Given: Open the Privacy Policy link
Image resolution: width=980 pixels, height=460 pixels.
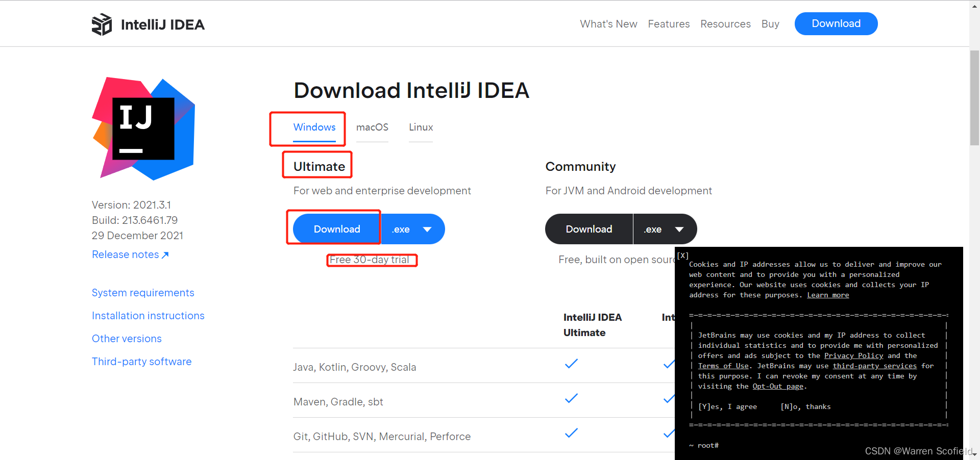Looking at the screenshot, I should [x=853, y=356].
